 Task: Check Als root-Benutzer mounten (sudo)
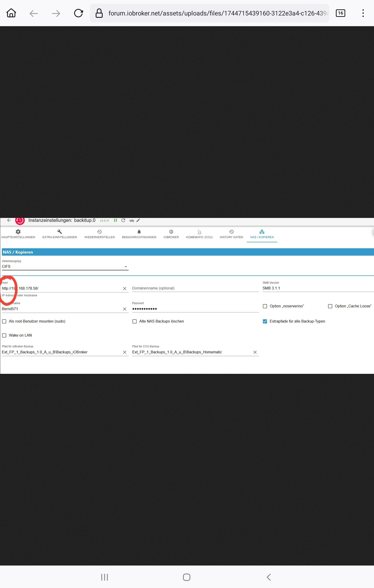(x=4, y=321)
